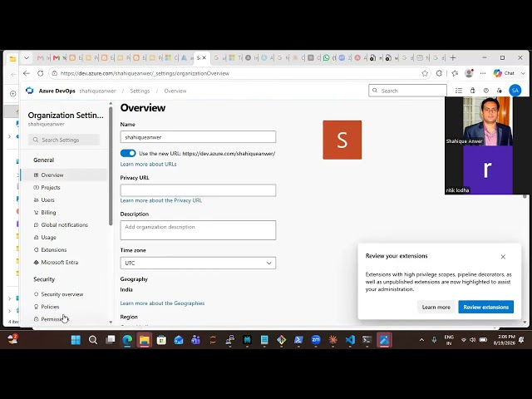
Task: Click the organization Description text area
Action: coord(198,230)
